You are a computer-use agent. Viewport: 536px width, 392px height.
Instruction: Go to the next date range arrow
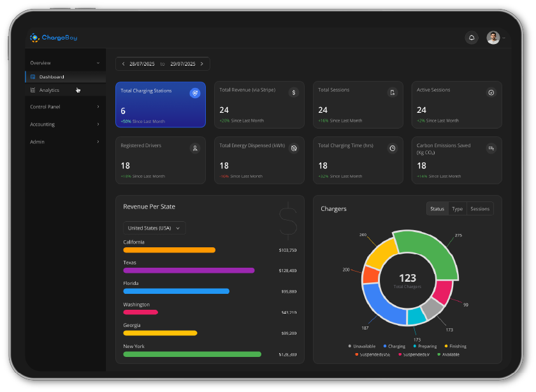[202, 64]
